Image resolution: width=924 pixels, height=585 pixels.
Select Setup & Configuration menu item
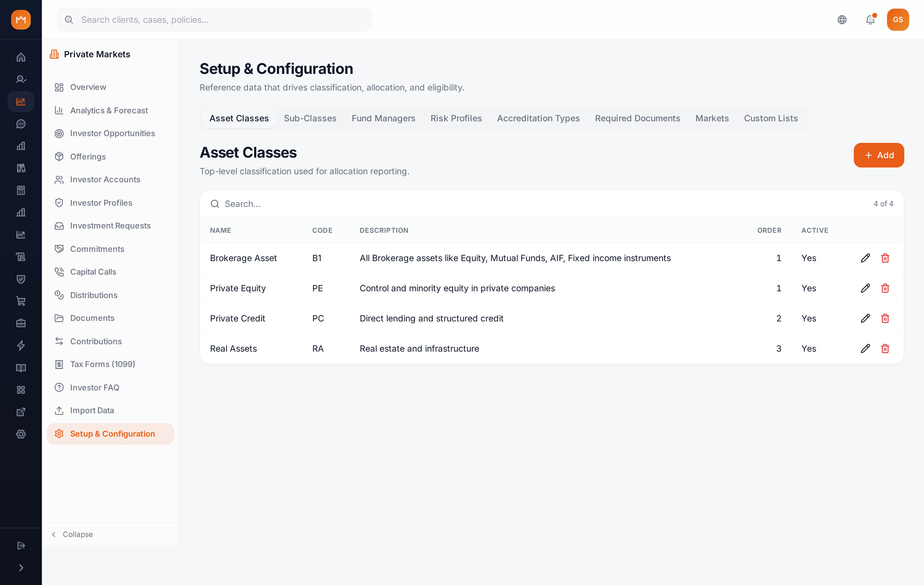pyautogui.click(x=111, y=434)
